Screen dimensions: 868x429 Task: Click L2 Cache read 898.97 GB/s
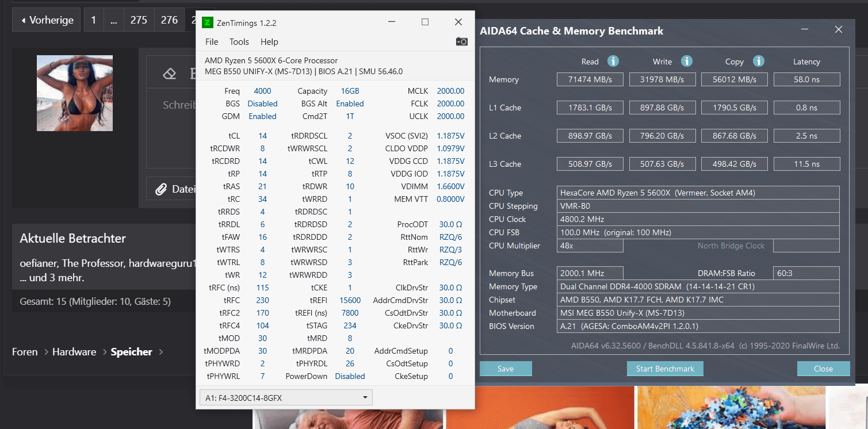coord(590,136)
